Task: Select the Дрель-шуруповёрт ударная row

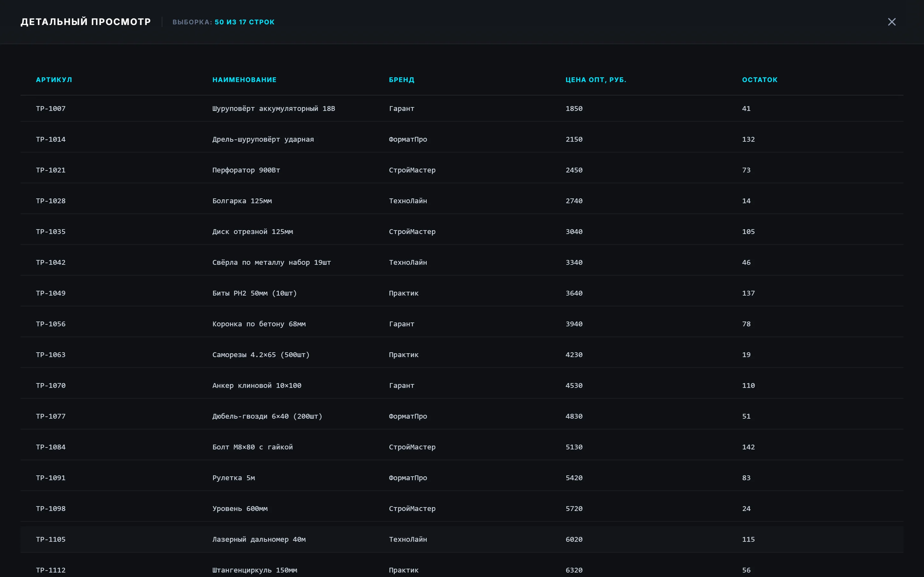Action: click(462, 139)
